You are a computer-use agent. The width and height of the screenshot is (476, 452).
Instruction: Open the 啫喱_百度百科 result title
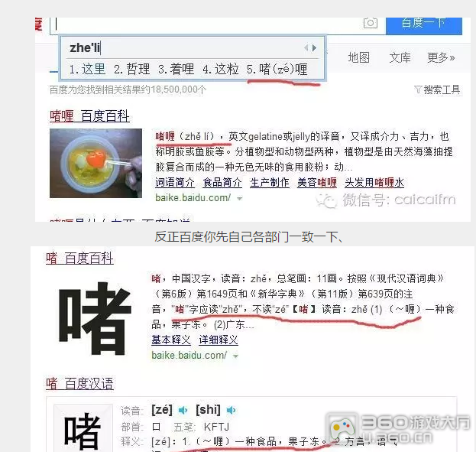click(x=90, y=116)
